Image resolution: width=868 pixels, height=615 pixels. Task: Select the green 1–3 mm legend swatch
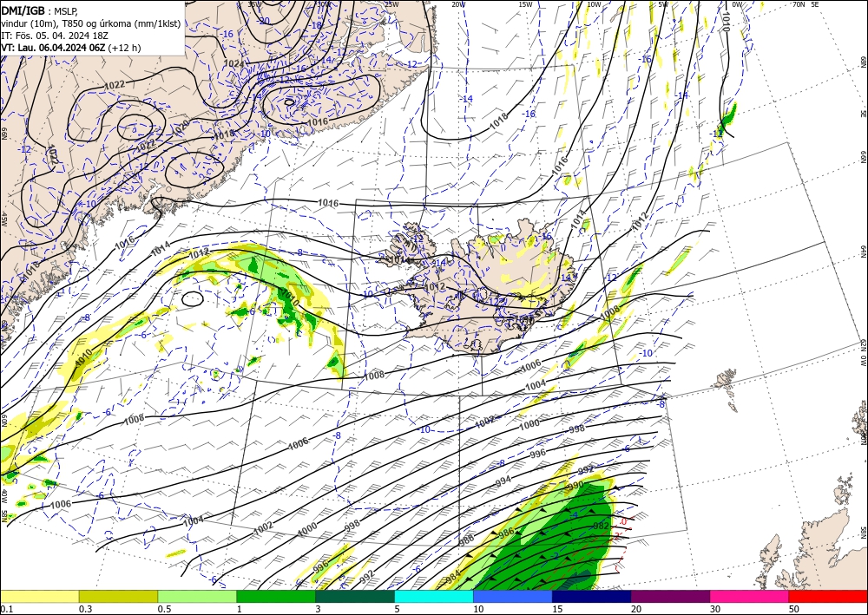coord(276,596)
